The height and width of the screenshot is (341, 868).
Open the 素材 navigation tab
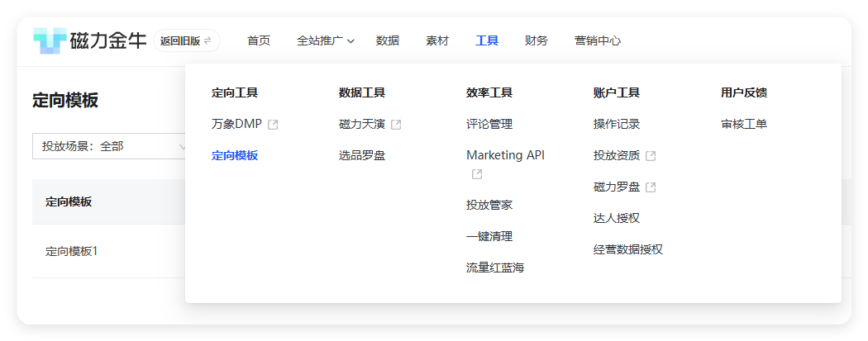tap(437, 41)
